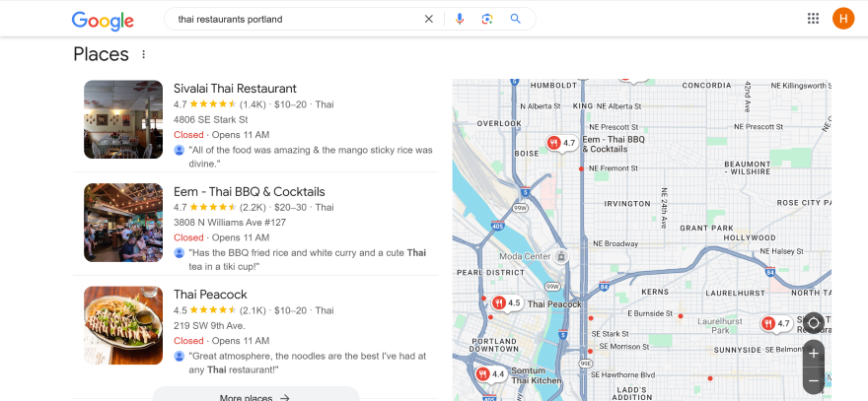Click Sivalai mango sticky rice review
This screenshot has height=401, width=868.
tap(311, 157)
